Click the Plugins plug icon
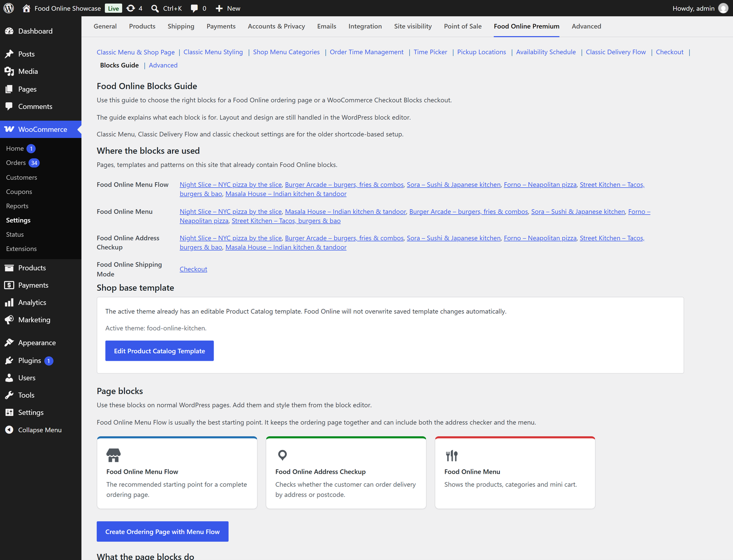The width and height of the screenshot is (733, 560). [x=9, y=361]
